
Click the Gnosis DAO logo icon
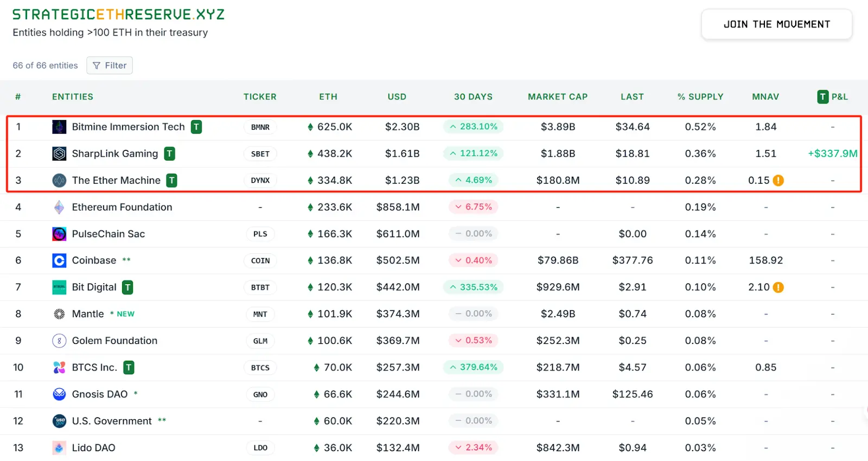pos(59,394)
